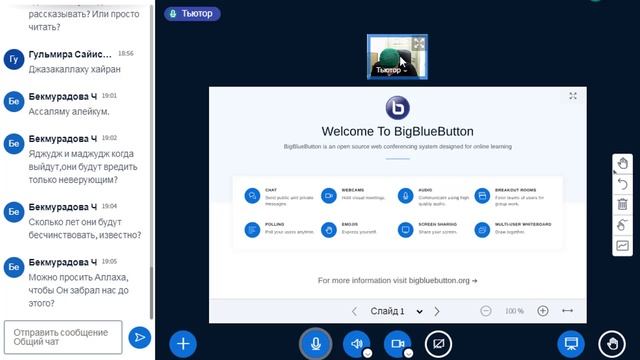640x360 pixels.
Task: Click message text Джазакаллаху хайран
Action: click(75, 69)
